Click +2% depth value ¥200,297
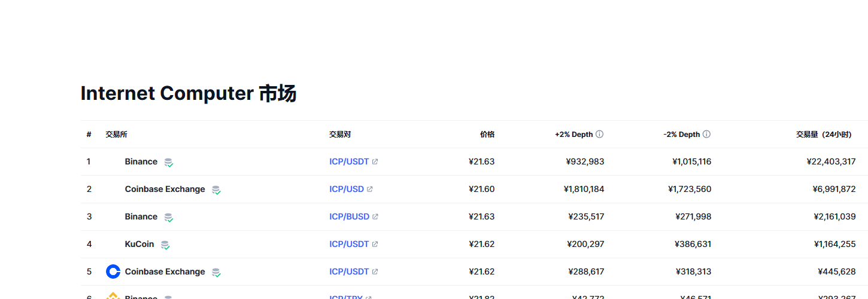868x299 pixels. click(x=585, y=244)
